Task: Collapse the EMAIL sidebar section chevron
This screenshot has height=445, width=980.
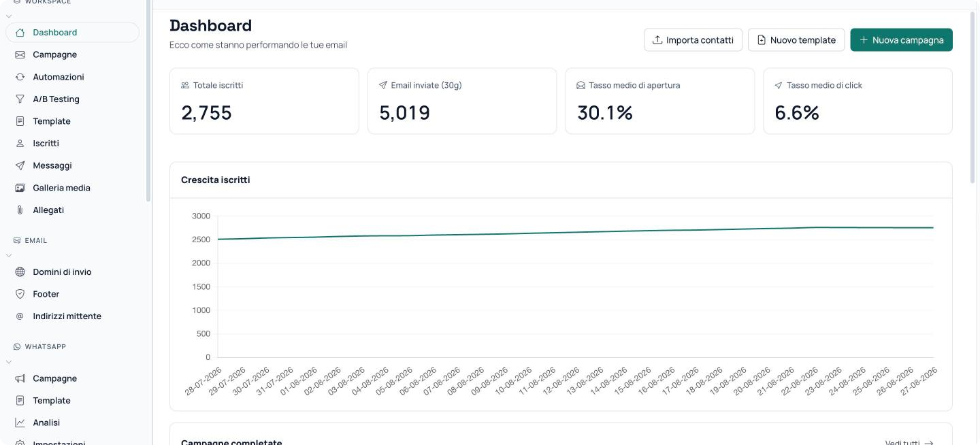Action: point(10,255)
